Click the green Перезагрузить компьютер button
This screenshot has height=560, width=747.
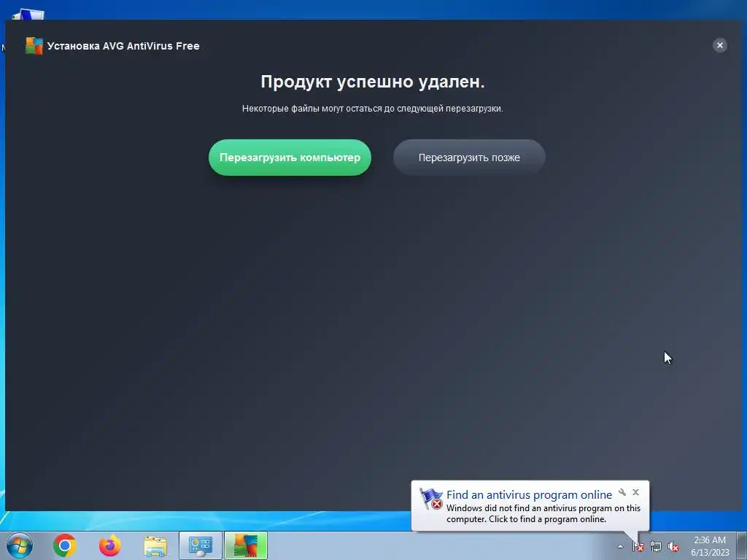pos(290,157)
